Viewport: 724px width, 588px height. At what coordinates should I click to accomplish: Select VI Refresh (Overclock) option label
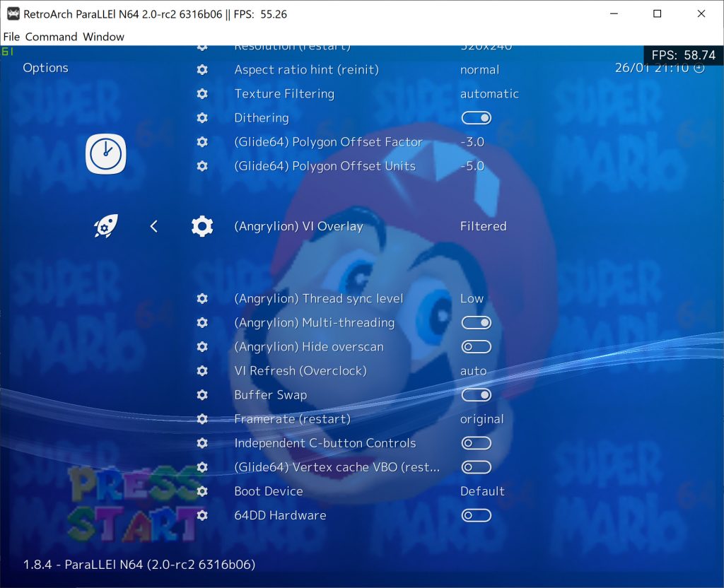coord(300,370)
